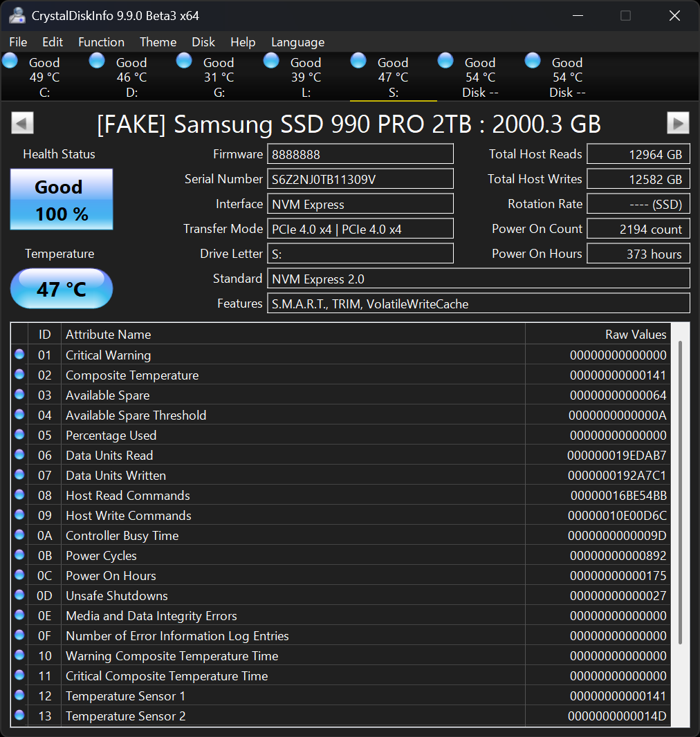The width and height of the screenshot is (700, 737).
Task: Click the Standard field NVM Express 2.0
Action: coord(479,279)
